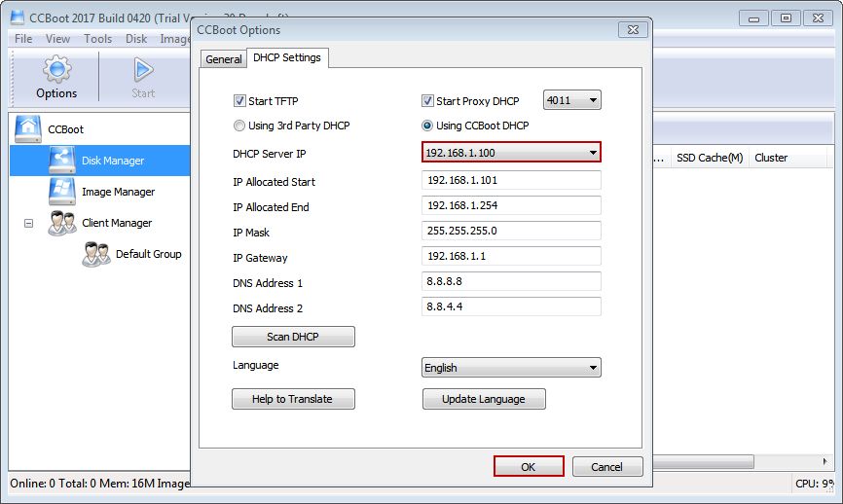Screen dimensions: 843x504
Task: Open the Options toolbar gear icon
Action: (x=56, y=69)
